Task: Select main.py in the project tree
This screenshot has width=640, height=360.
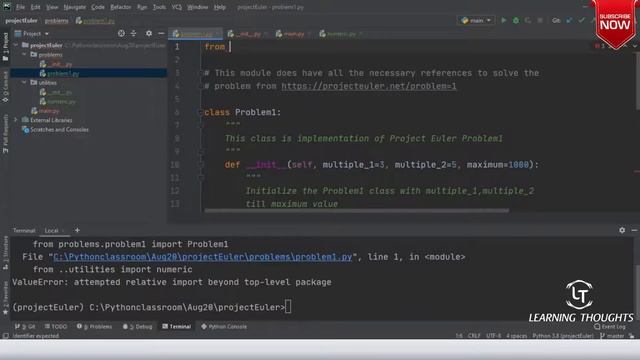Action: 46,111
